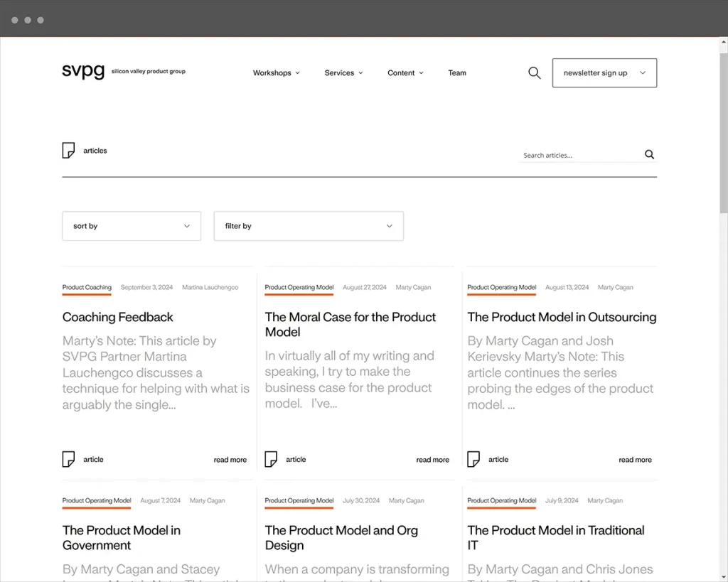Go to the Team page
Screen dimensions: 728x582
(x=457, y=73)
